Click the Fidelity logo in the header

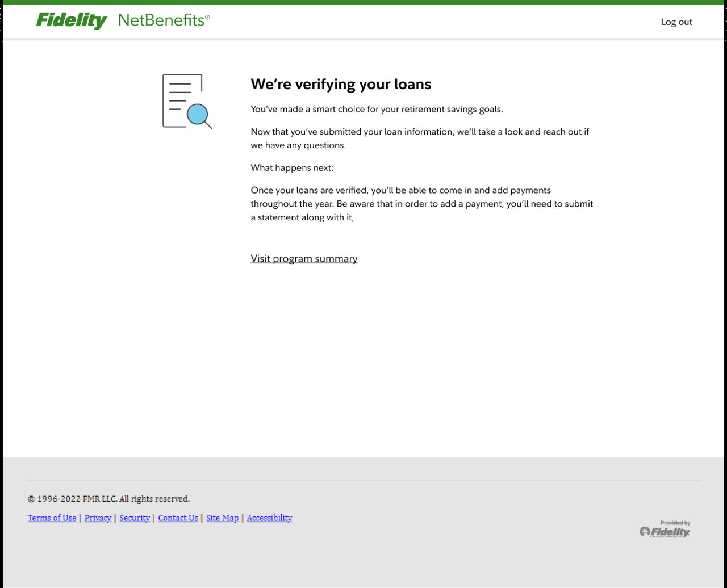pyautogui.click(x=72, y=21)
